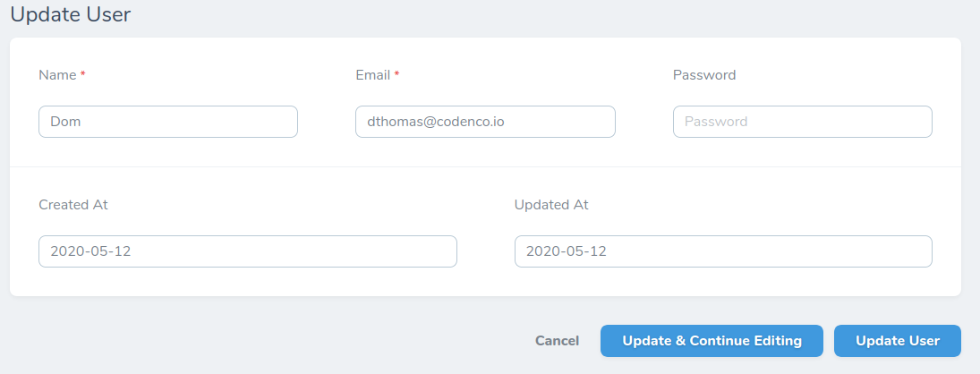Click the Password field label
The image size is (980, 374).
click(x=704, y=75)
